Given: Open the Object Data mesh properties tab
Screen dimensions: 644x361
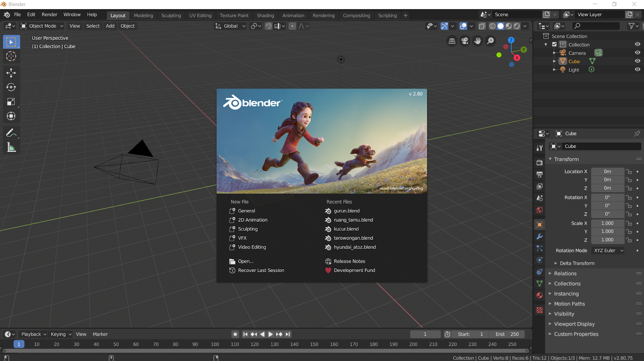Looking at the screenshot, I should click(540, 284).
